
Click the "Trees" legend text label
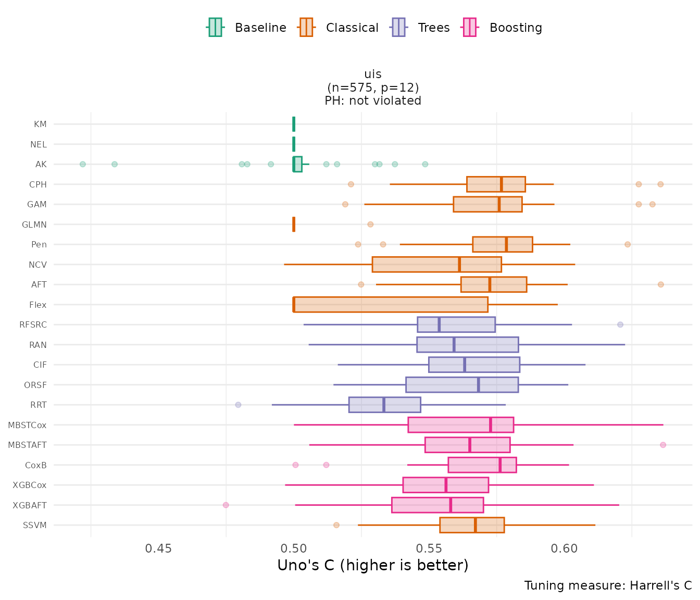pos(434,28)
